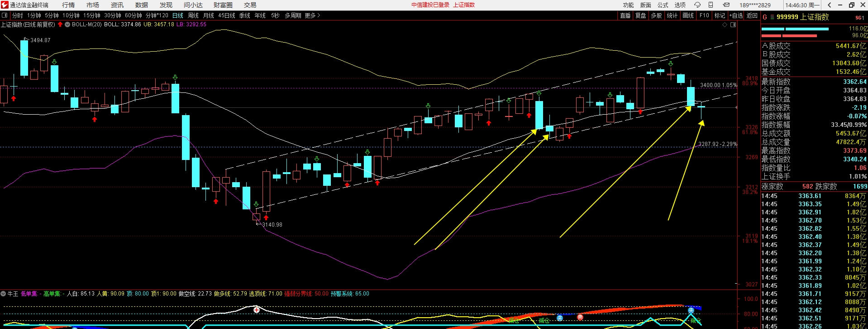Open the 数据 menu

coord(142,5)
